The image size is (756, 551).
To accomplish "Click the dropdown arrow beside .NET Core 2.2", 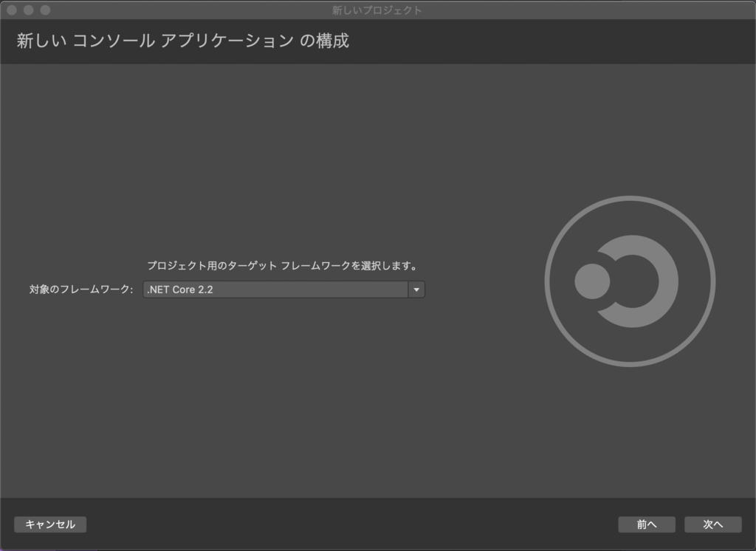I will (x=416, y=289).
